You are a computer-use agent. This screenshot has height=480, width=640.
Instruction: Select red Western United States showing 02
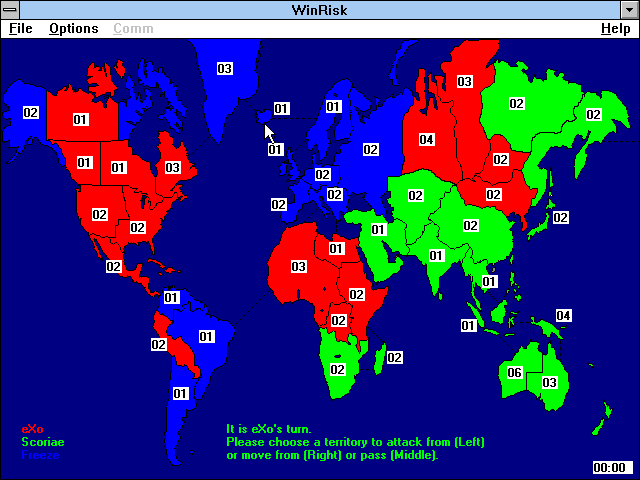[100, 215]
